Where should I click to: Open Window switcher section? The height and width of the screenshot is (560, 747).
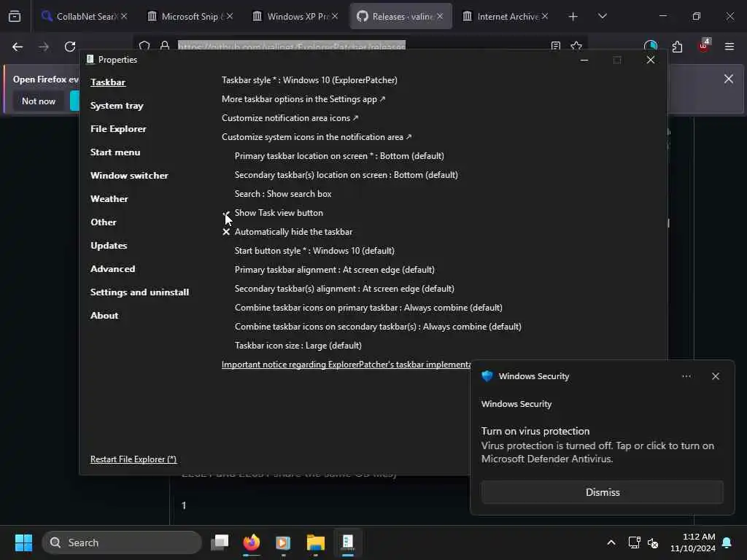tap(129, 176)
